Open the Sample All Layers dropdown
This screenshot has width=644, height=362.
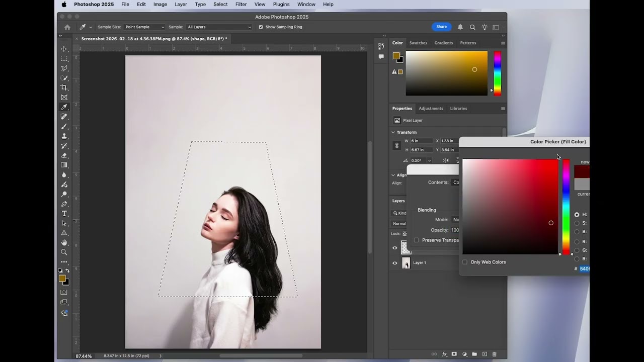218,27
